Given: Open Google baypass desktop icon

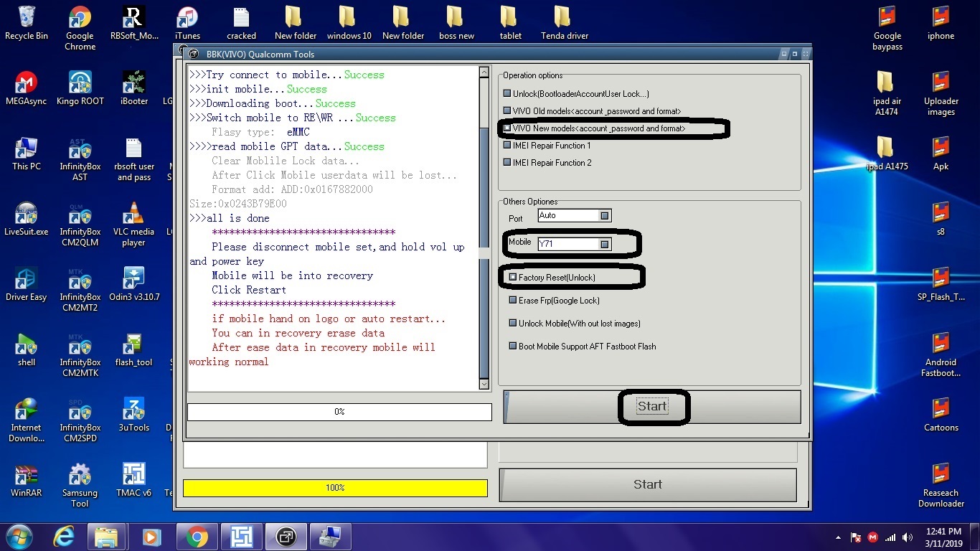Looking at the screenshot, I should (x=887, y=29).
